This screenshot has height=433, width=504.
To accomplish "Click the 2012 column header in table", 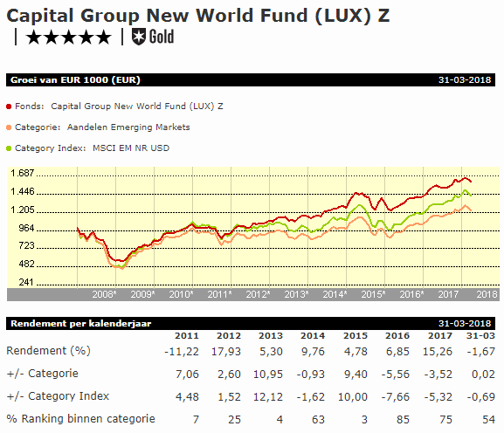I will tap(229, 336).
